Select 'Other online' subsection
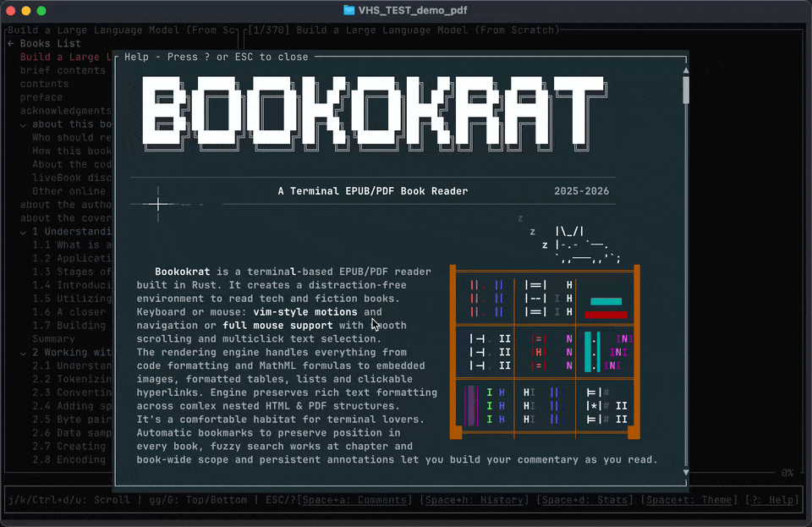Viewport: 812px width, 527px height. (69, 191)
